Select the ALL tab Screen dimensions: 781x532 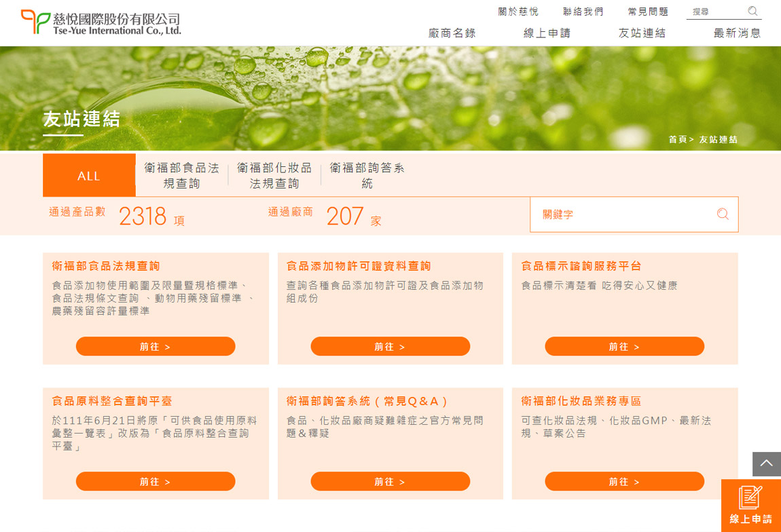[89, 176]
